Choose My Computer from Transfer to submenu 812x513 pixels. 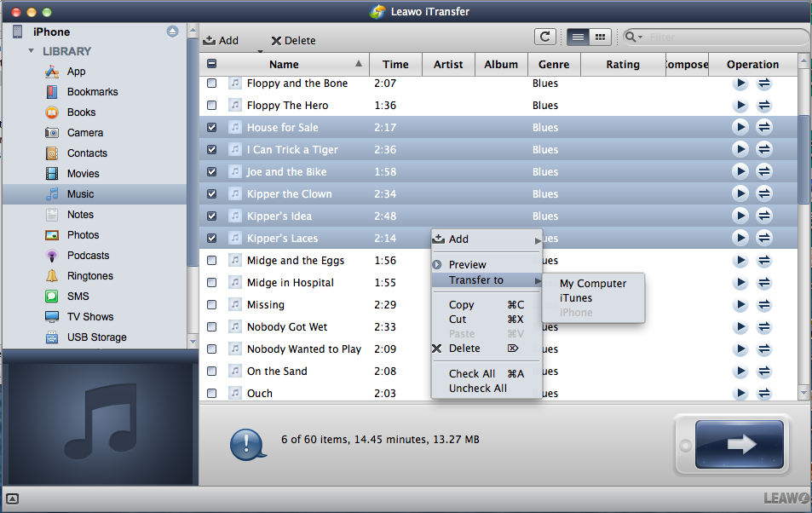coord(592,284)
